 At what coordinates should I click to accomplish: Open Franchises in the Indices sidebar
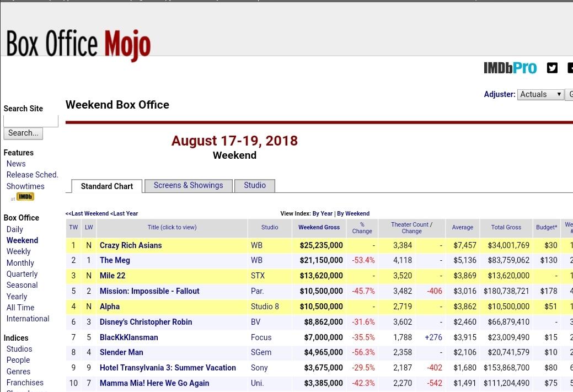pyautogui.click(x=25, y=383)
